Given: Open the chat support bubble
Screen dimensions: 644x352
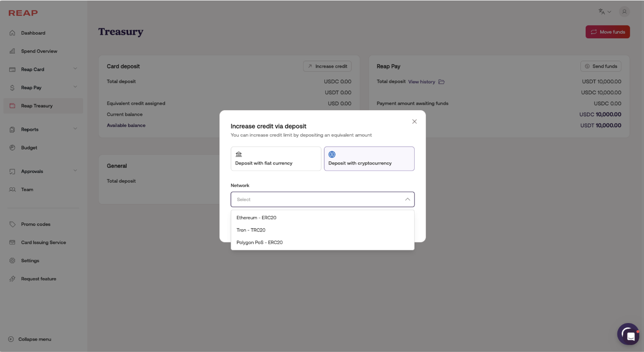Looking at the screenshot, I should [628, 334].
